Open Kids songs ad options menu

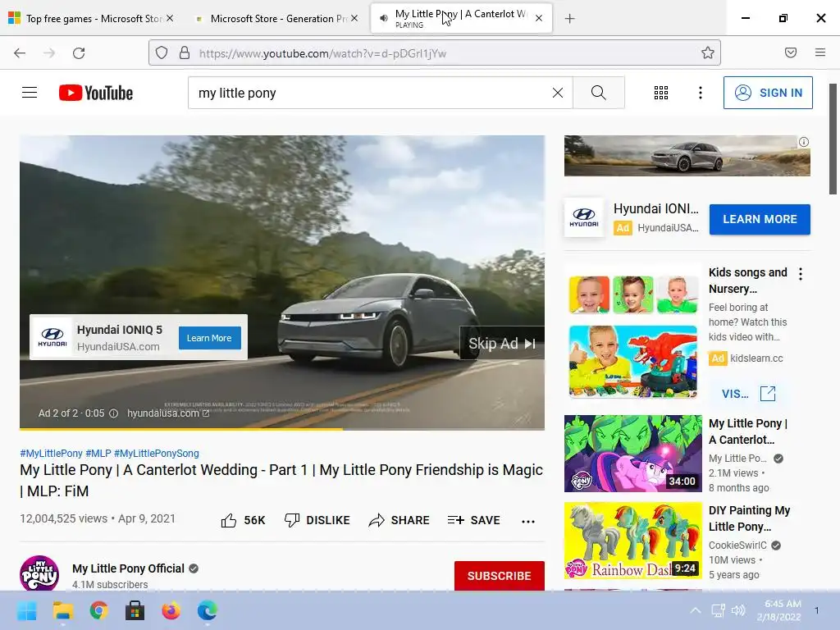(x=801, y=274)
